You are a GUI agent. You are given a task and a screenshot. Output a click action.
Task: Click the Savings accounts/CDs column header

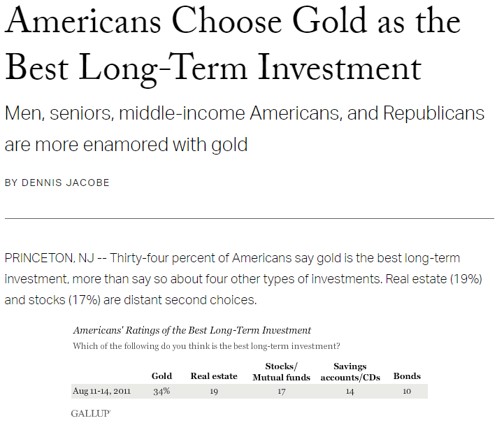click(350, 372)
